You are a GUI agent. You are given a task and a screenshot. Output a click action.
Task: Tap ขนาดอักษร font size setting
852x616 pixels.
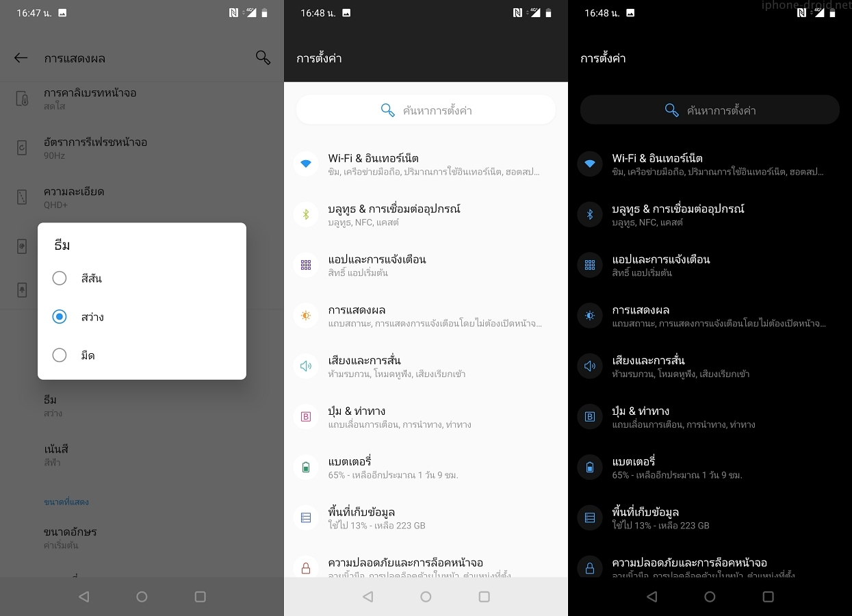(x=70, y=537)
